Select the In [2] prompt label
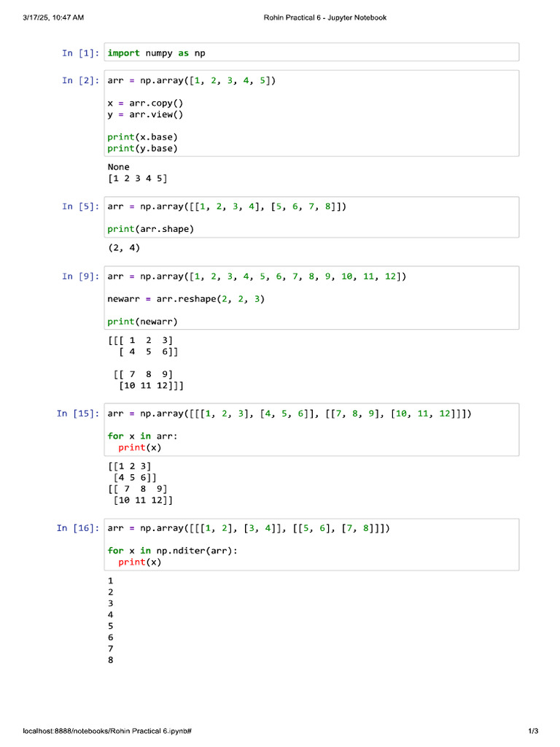The height and width of the screenshot is (747, 560). click(80, 80)
